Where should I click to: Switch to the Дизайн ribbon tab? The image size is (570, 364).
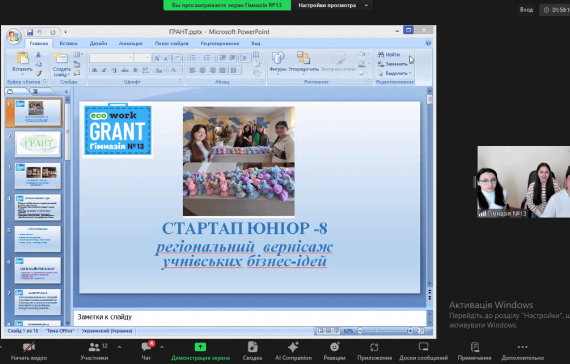click(x=99, y=43)
